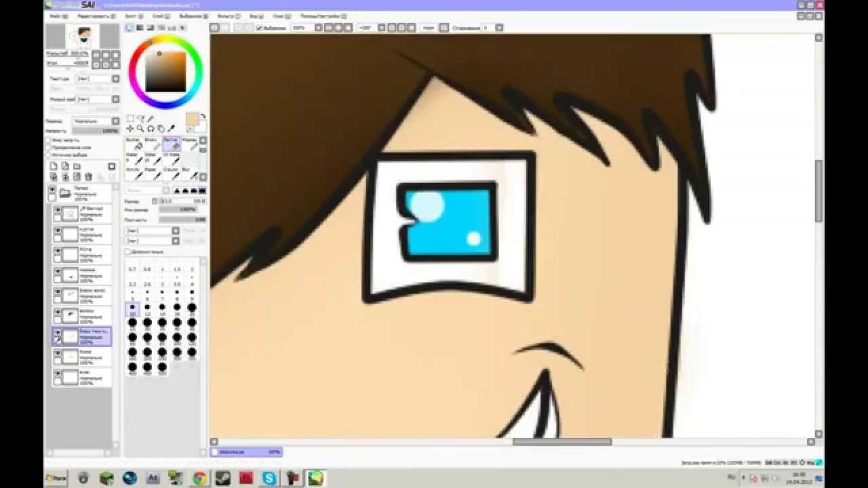Select the document tab below the canvas

(x=245, y=452)
